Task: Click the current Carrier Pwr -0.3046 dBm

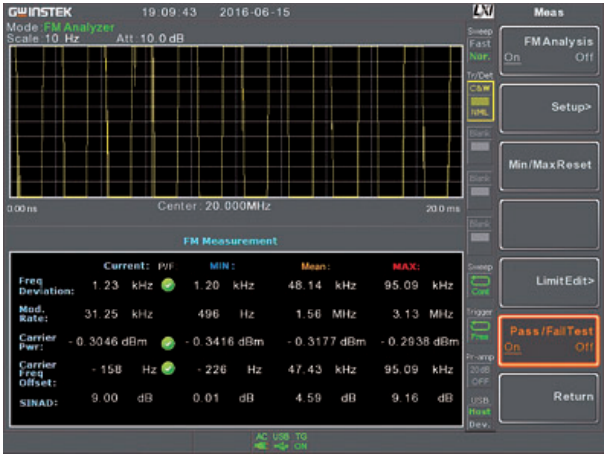Action: click(x=108, y=342)
